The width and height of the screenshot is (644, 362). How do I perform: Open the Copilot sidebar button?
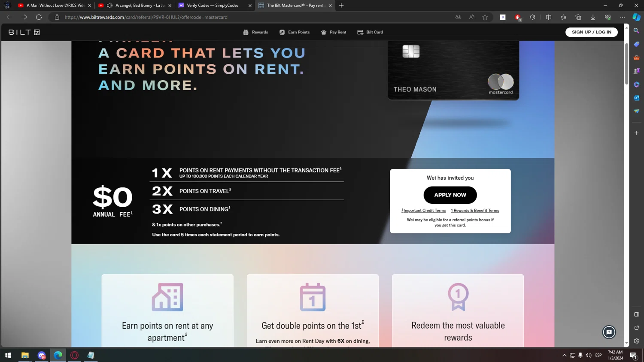[x=637, y=17]
